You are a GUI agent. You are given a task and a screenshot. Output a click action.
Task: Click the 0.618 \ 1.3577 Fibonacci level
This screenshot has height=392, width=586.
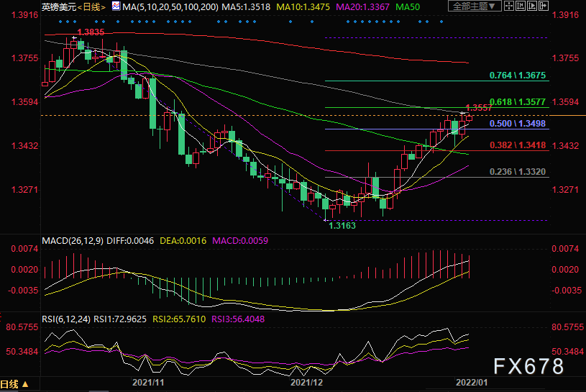pos(518,101)
